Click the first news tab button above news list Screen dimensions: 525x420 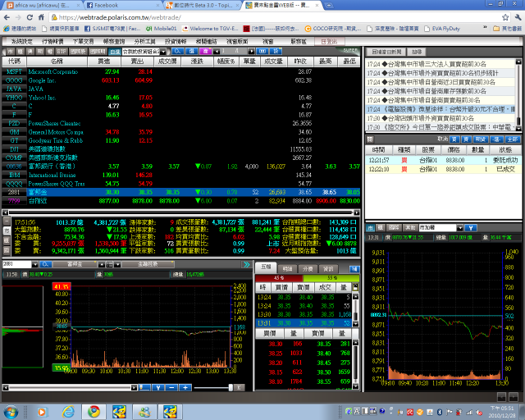click(386, 52)
